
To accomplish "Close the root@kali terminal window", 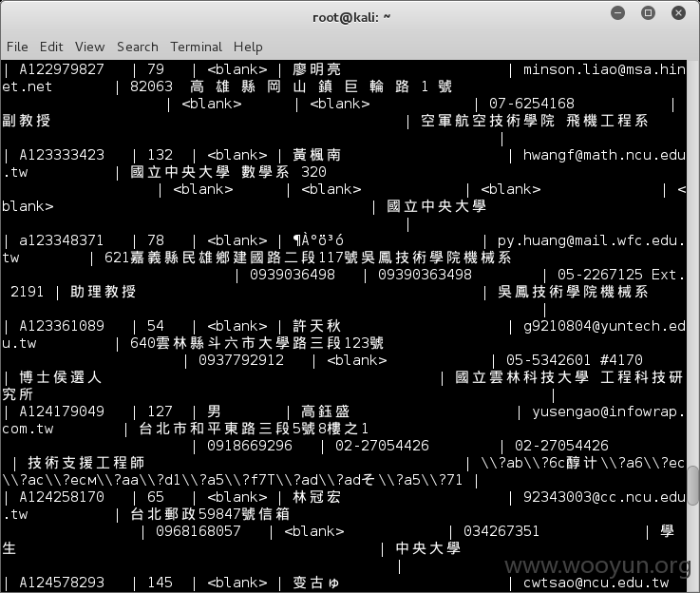I will pyautogui.click(x=678, y=13).
